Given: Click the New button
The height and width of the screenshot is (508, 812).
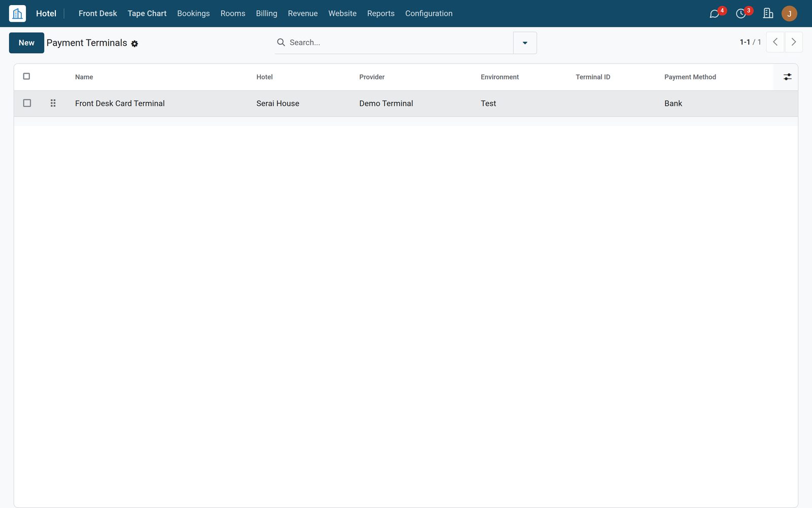Looking at the screenshot, I should point(26,43).
